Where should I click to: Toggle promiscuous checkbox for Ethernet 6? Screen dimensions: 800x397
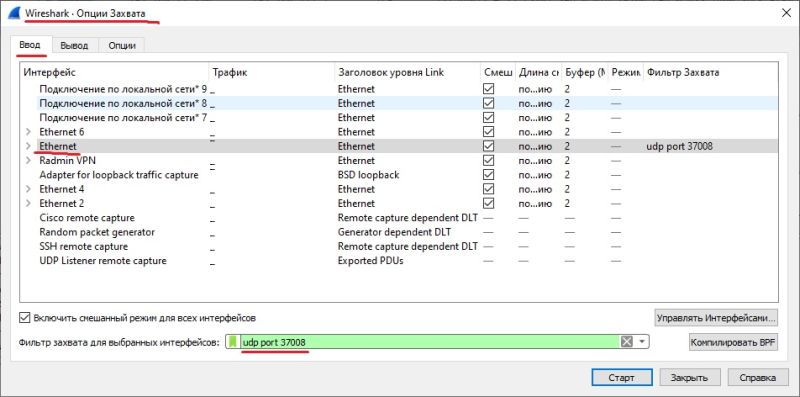coord(489,132)
